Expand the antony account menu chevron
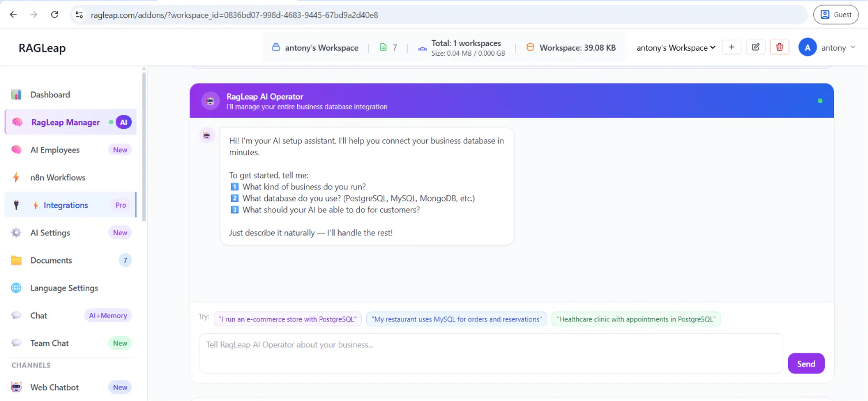 [853, 48]
